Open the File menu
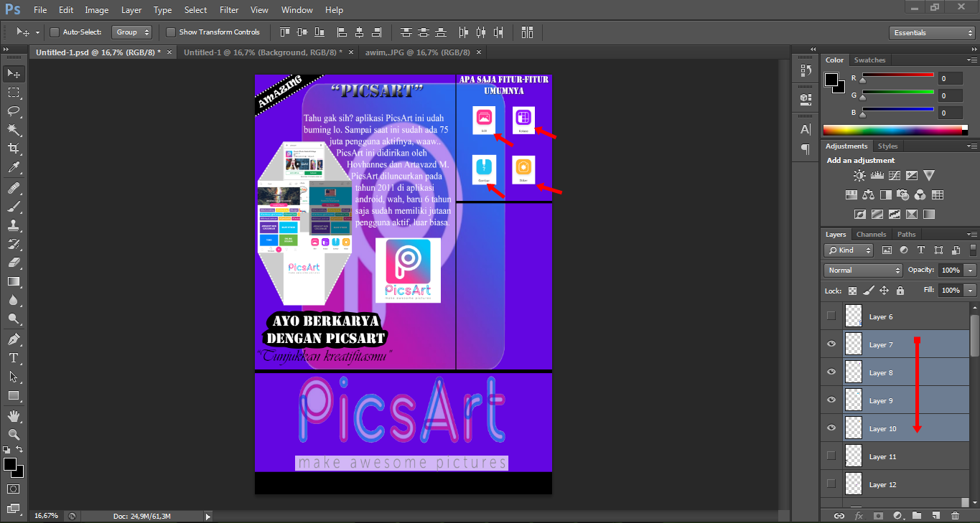Image resolution: width=980 pixels, height=523 pixels. point(40,10)
